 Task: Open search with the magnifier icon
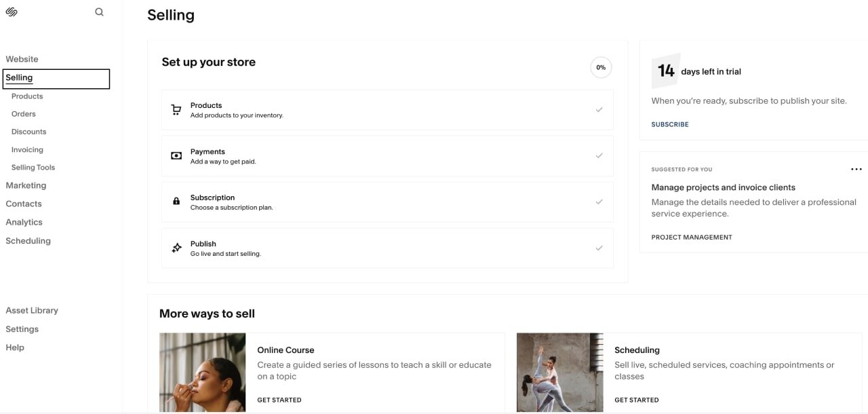99,12
